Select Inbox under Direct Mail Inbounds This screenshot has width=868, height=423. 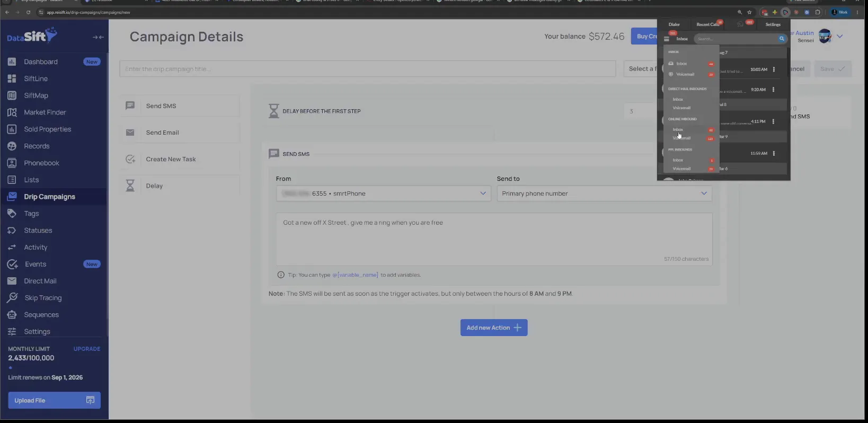(678, 99)
